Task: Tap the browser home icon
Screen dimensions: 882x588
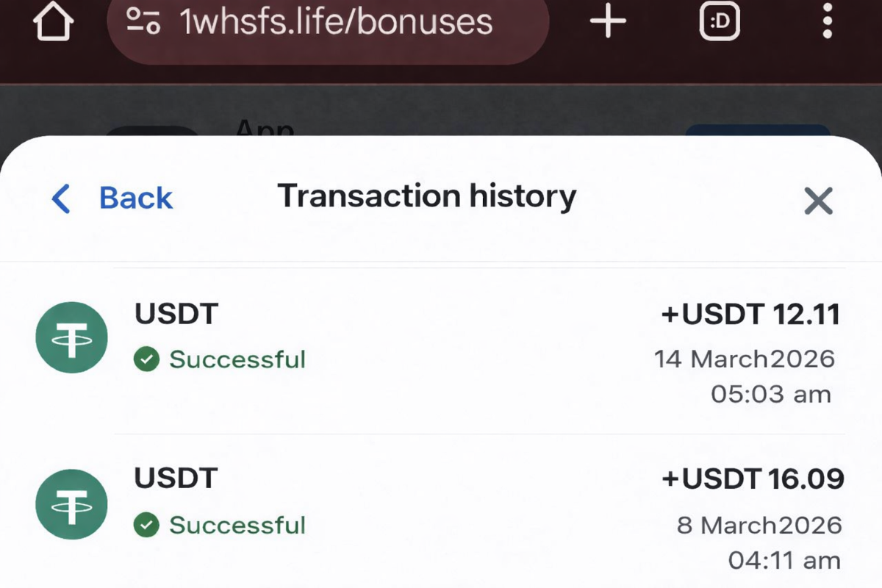Action: click(x=53, y=22)
